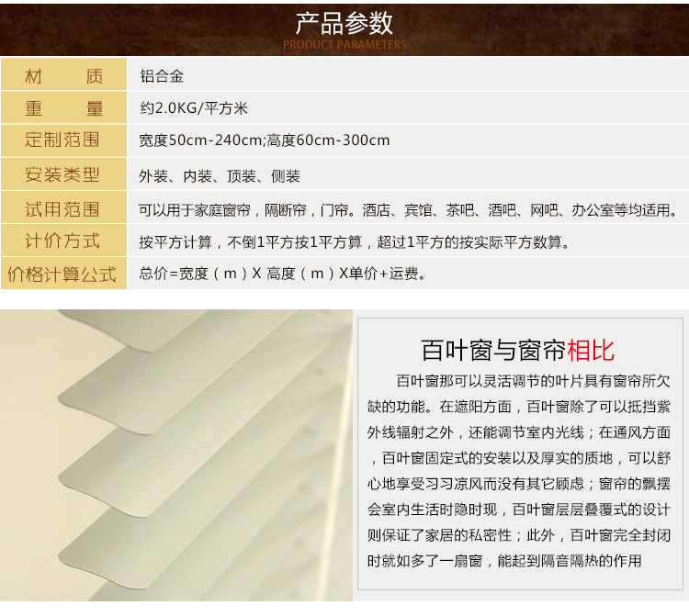Click the 产品参数 header title
This screenshot has height=616, width=689.
pos(344,21)
